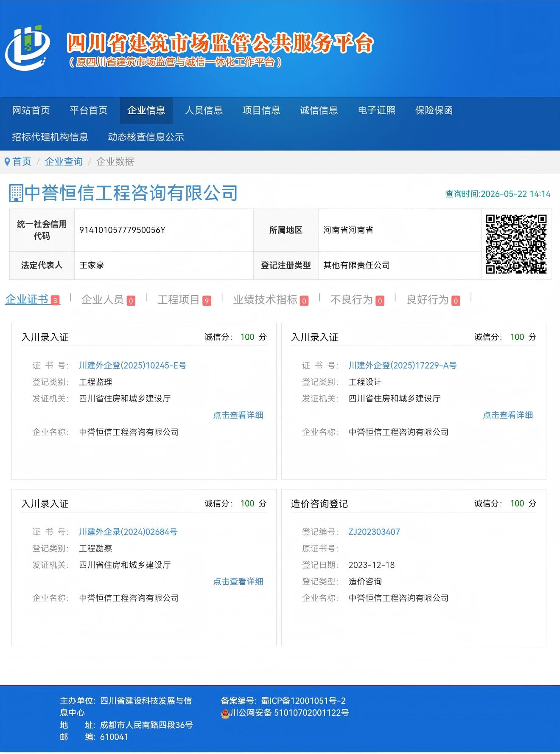Click 点击查看详细 for 工程设计 certificate
Viewport: 560px width, 754px height.
pyautogui.click(x=508, y=415)
